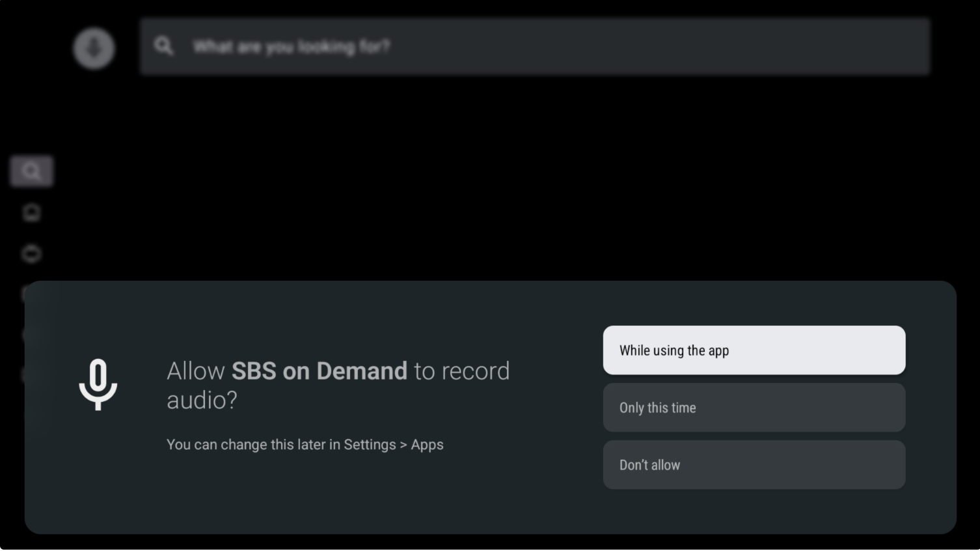This screenshot has width=980, height=551.
Task: Choose "While using the app" permission
Action: [754, 350]
